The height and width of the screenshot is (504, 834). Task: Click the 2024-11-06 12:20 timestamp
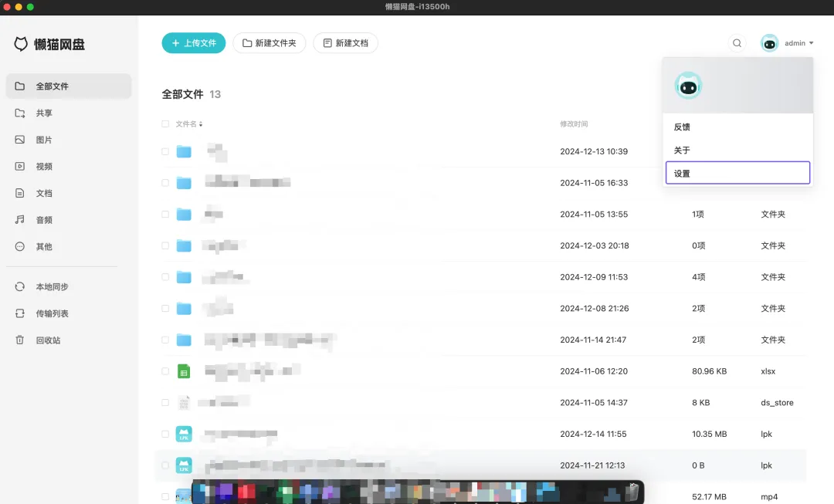[x=594, y=371]
